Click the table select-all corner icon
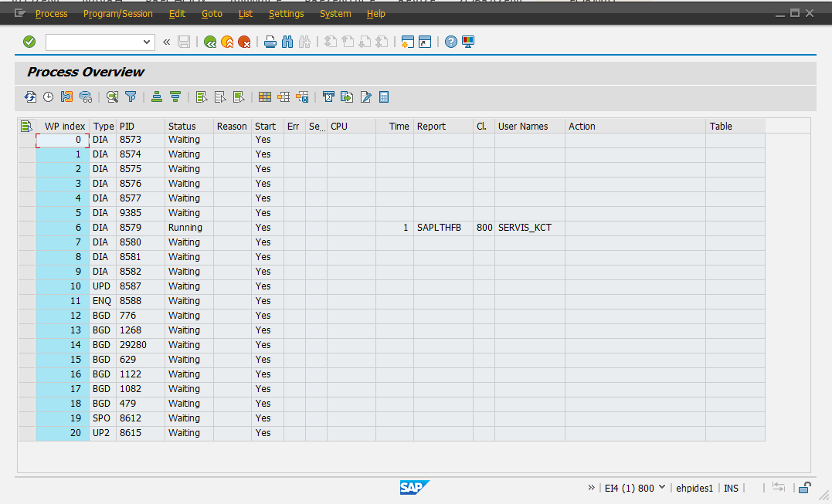The image size is (832, 504). pos(26,126)
